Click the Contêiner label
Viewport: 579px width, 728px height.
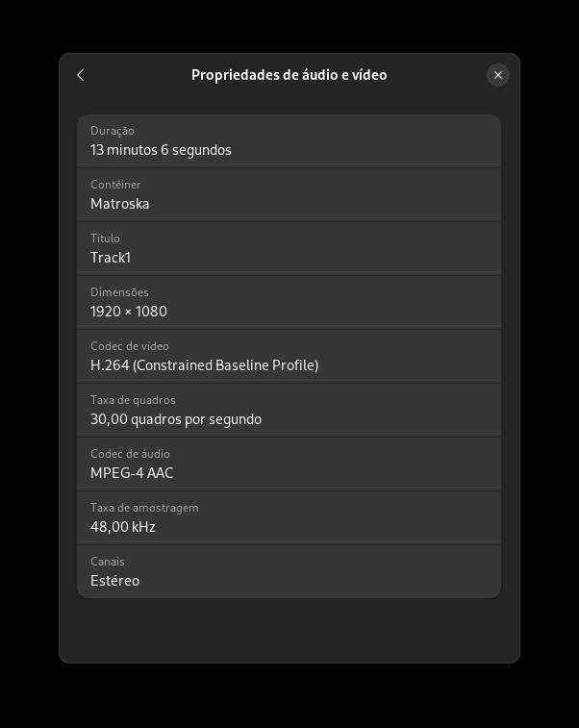(115, 185)
